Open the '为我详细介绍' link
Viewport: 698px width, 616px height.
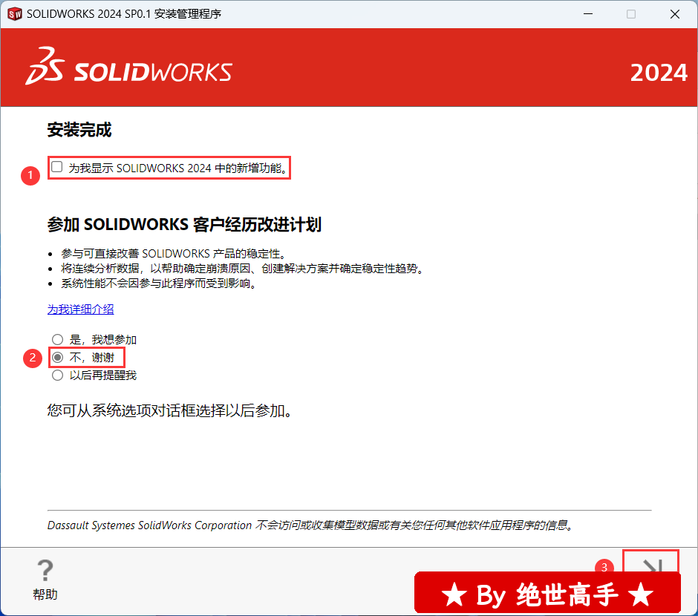click(x=81, y=309)
